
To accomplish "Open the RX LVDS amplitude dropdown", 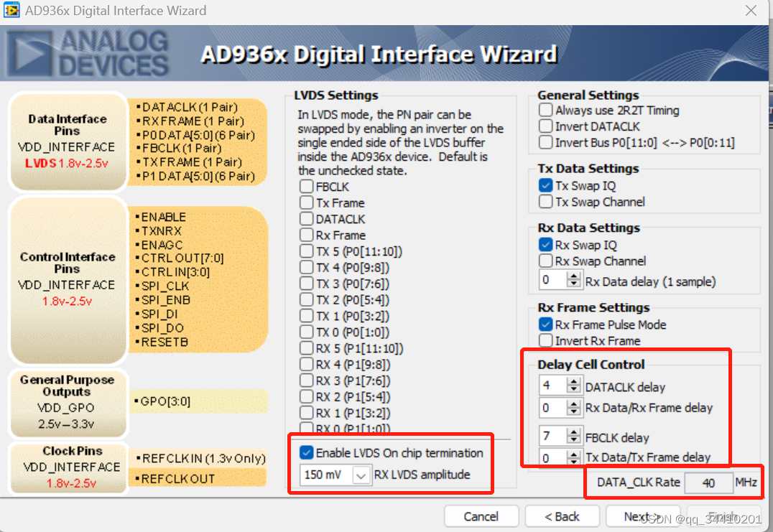I will 359,475.
